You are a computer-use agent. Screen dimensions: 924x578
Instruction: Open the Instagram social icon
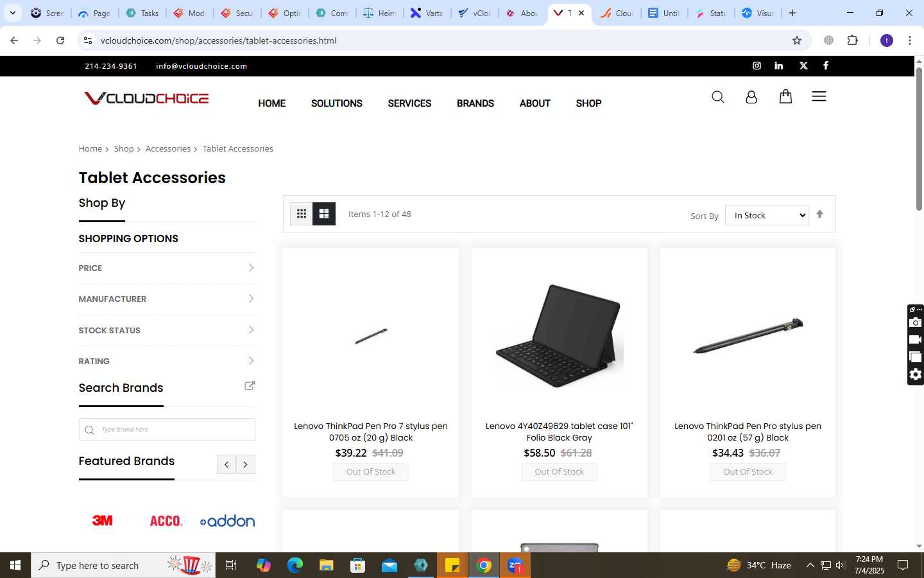(x=757, y=66)
